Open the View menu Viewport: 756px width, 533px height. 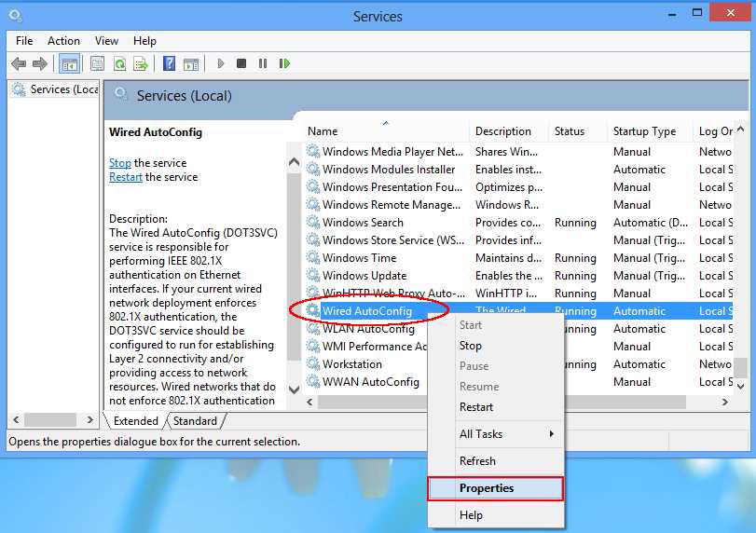pyautogui.click(x=106, y=41)
